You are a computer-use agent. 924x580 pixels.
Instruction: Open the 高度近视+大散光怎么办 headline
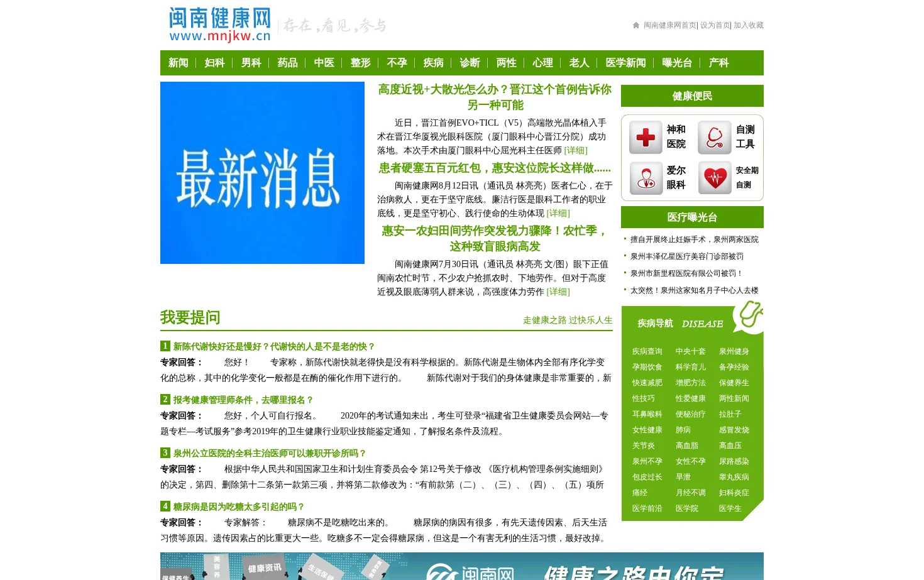pos(495,97)
